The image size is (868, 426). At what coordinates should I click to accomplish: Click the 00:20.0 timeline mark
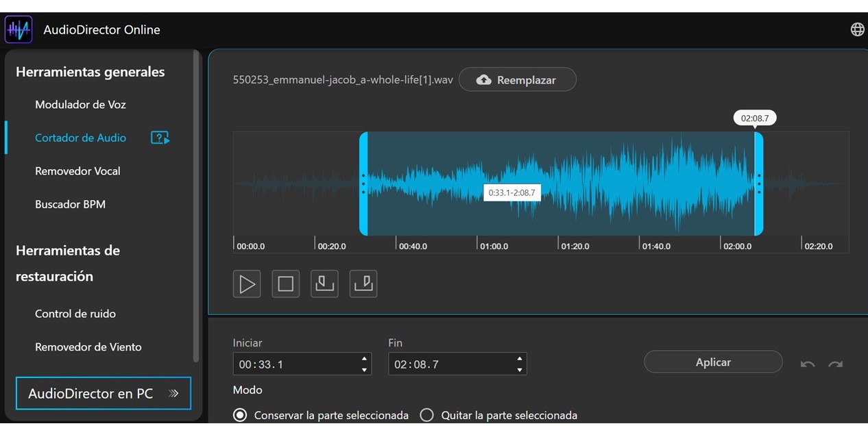tap(332, 246)
